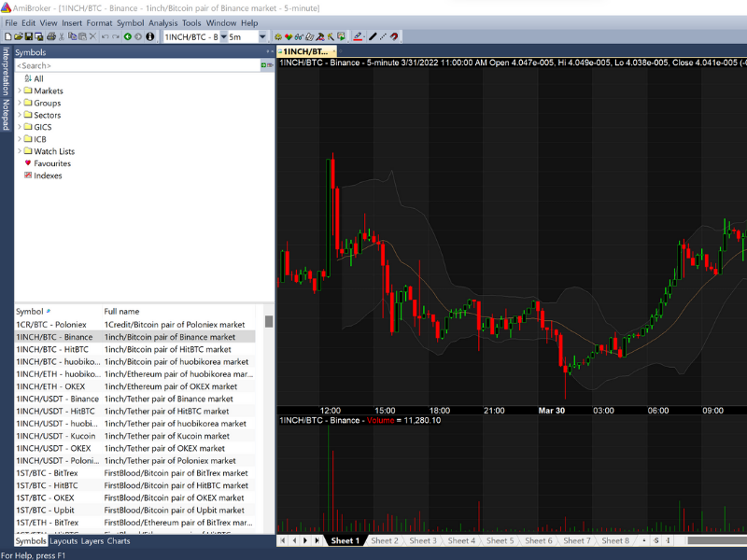Screen dimensions: 747x560
Task: Open the Symbol menu
Action: point(130,22)
